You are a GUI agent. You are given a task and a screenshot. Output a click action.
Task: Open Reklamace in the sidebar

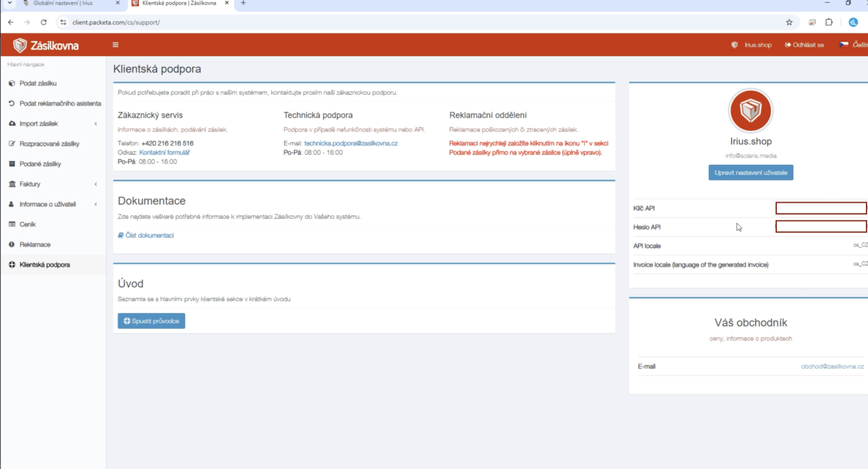pos(35,245)
